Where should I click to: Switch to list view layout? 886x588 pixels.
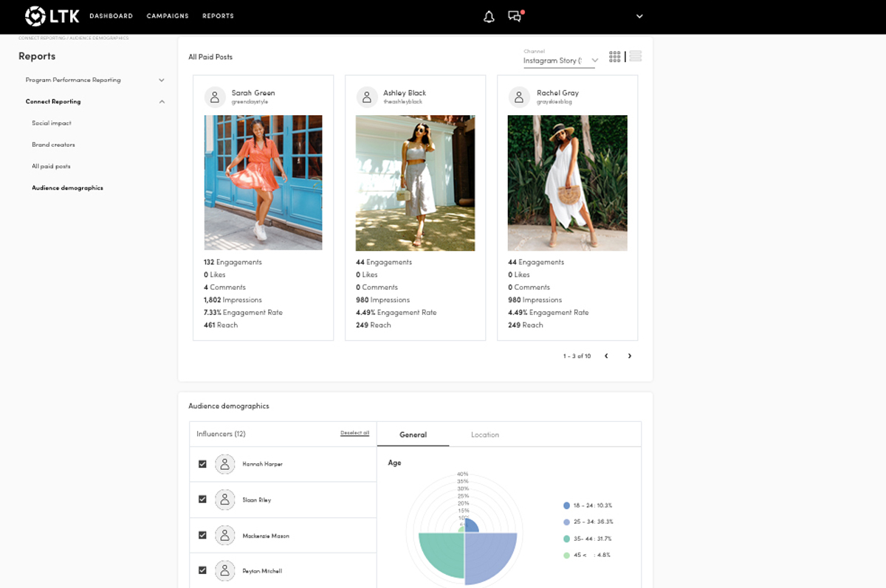click(635, 57)
